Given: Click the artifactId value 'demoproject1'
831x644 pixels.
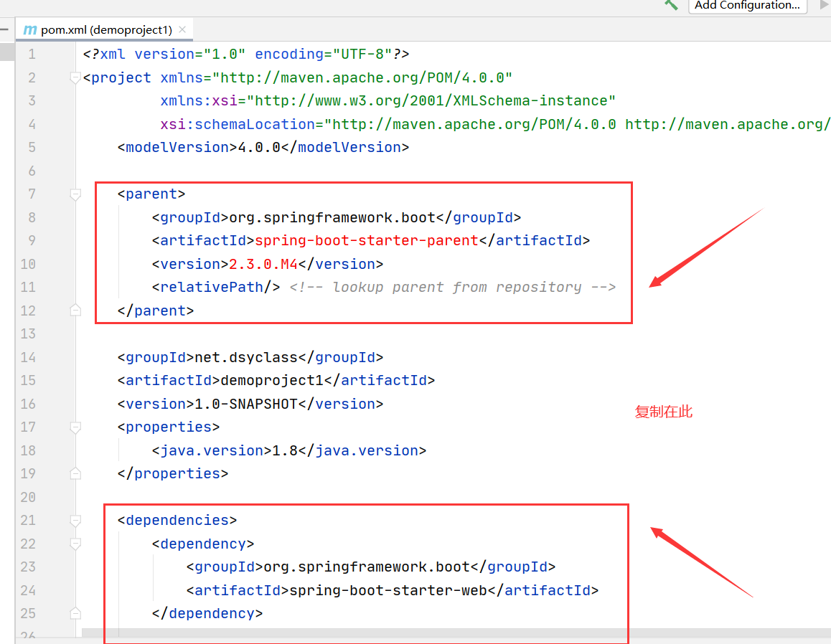Looking at the screenshot, I should 272,380.
